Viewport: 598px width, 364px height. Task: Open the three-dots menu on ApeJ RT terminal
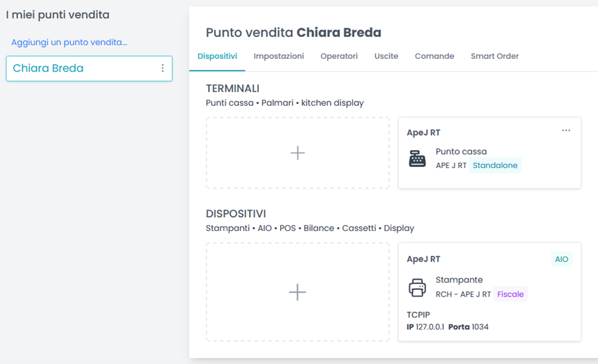[x=566, y=130]
